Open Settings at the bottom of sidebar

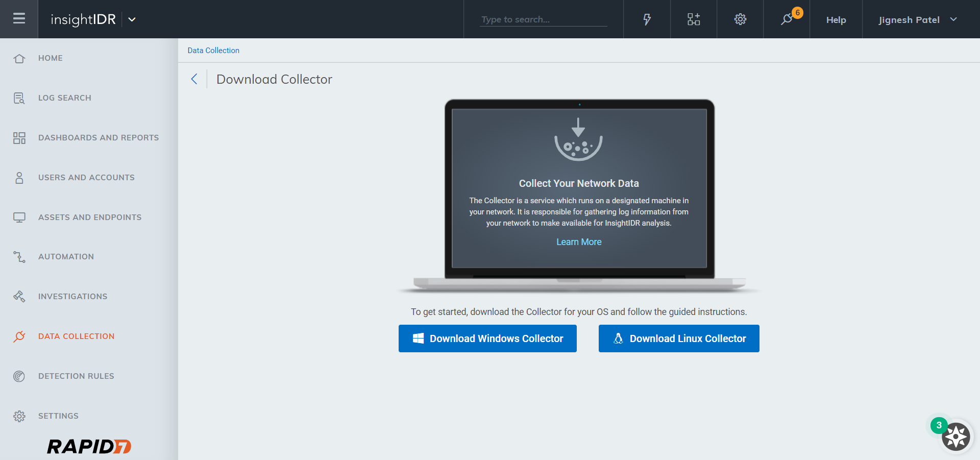click(58, 416)
